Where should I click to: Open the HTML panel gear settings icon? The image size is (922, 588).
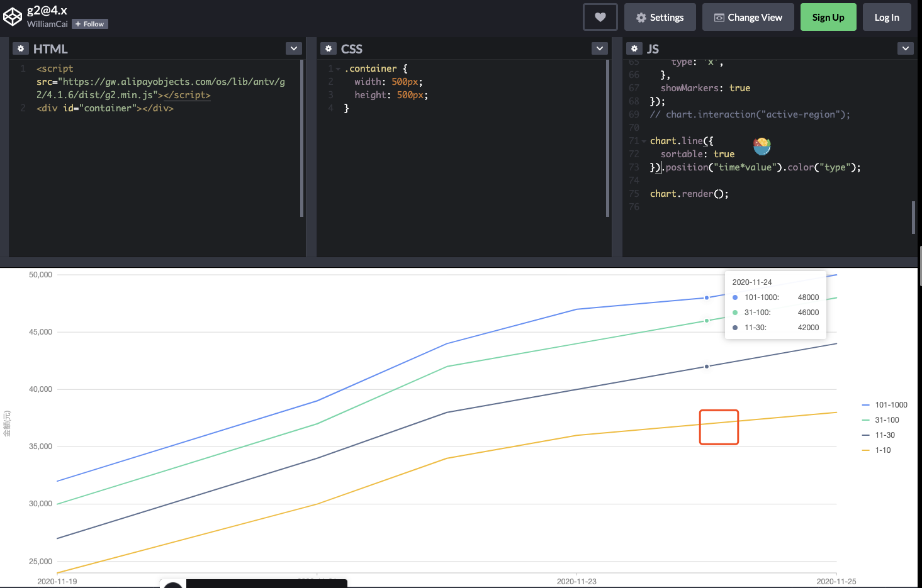coord(21,48)
